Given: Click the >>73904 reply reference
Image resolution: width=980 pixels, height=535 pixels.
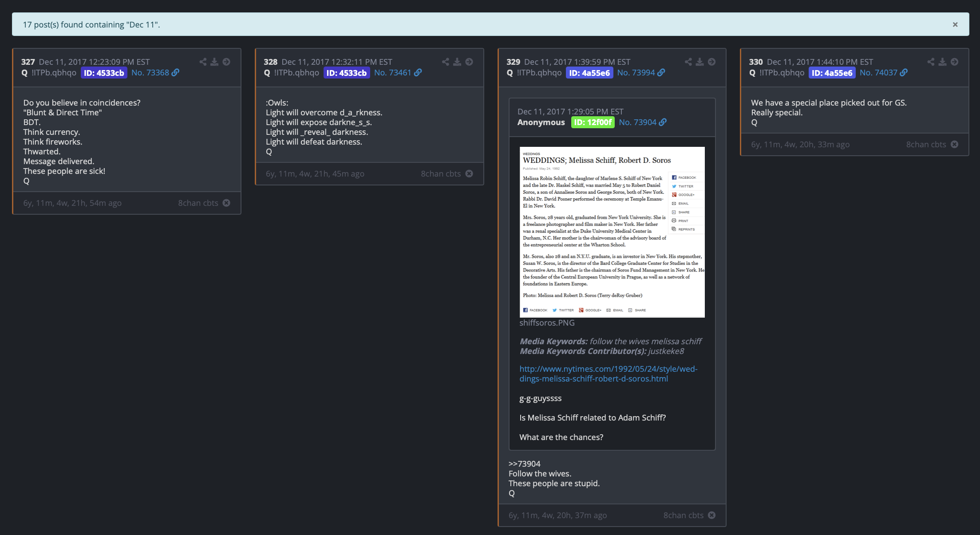Looking at the screenshot, I should pos(525,464).
